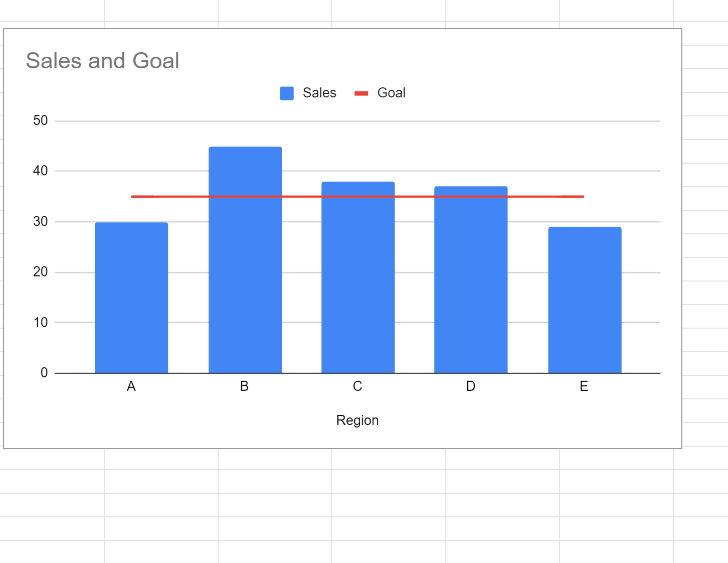Select the 'Sales' legend label
Screen dimensions: 728x563
[x=319, y=93]
